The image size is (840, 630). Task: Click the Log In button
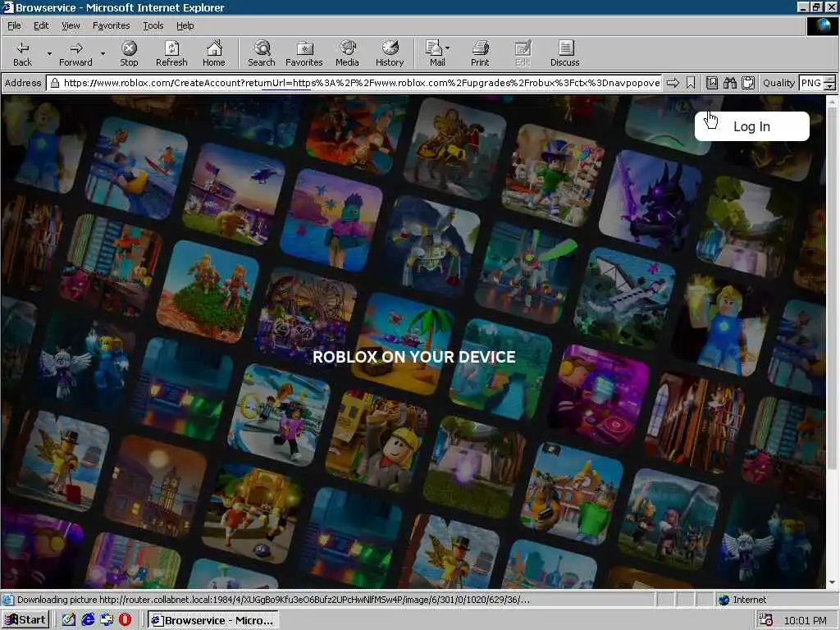tap(751, 126)
